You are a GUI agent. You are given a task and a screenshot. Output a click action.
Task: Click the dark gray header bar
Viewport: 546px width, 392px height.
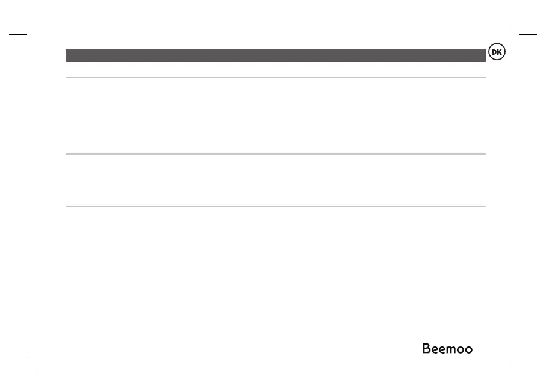point(275,55)
